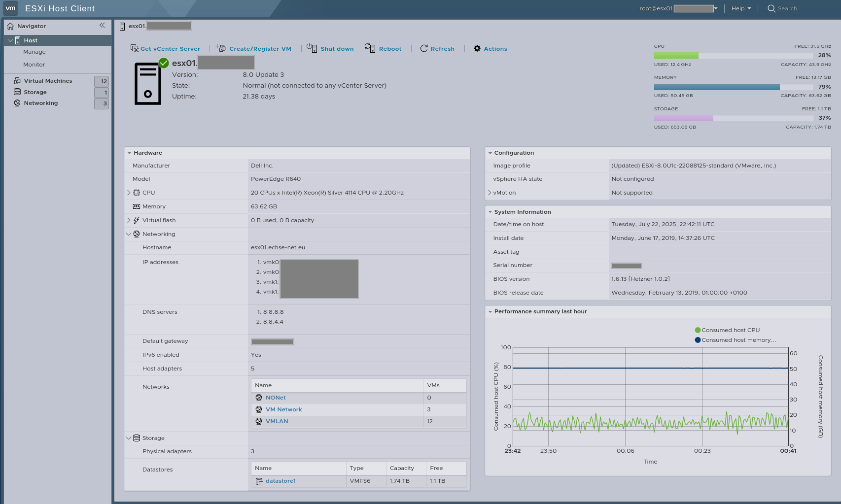Click the Shut down button
Viewport: 841px width, 504px height.
click(330, 48)
